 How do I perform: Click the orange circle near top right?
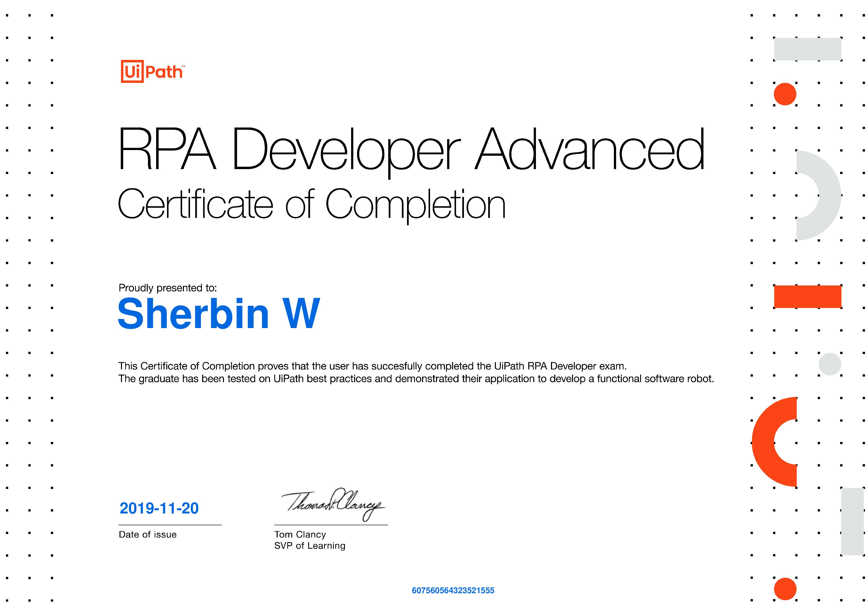coord(785,94)
